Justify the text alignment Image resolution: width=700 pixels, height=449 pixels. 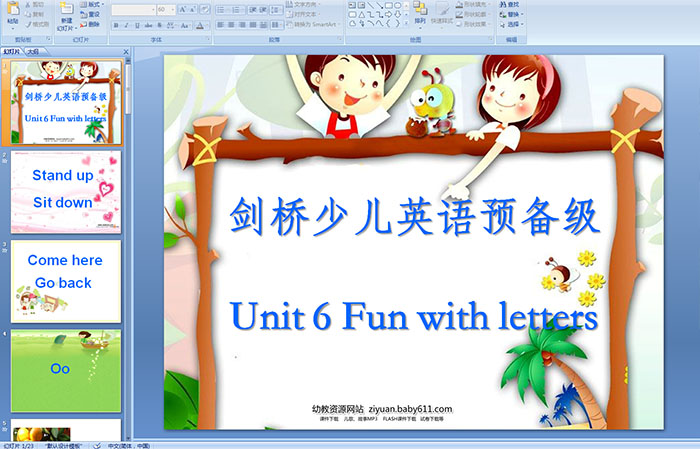pos(253,25)
